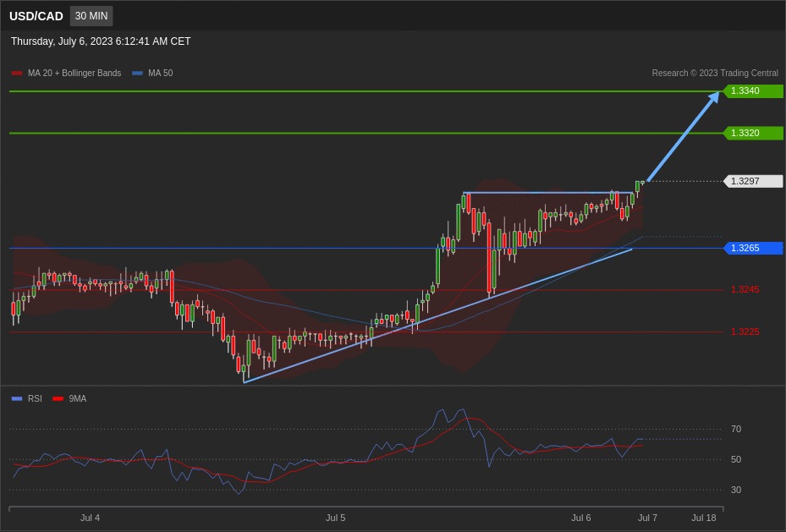The image size is (786, 532).
Task: Click the MA 20 + Bollinger Bands red swatch
Action: coord(17,74)
